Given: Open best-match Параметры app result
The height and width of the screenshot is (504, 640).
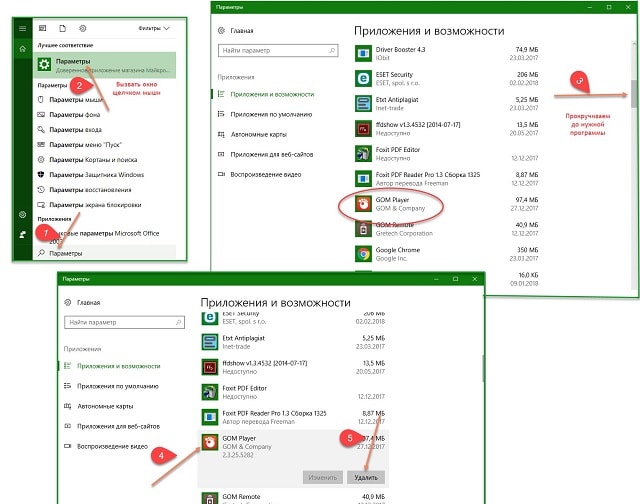Looking at the screenshot, I should [105, 65].
